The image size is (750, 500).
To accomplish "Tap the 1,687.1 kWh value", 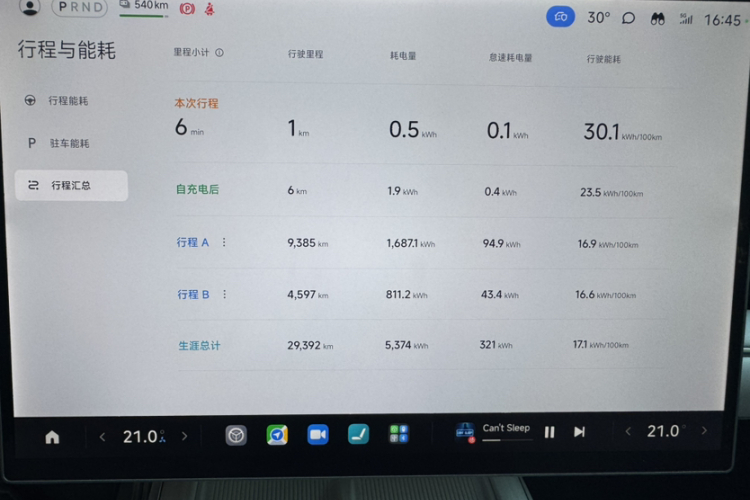I will point(411,244).
